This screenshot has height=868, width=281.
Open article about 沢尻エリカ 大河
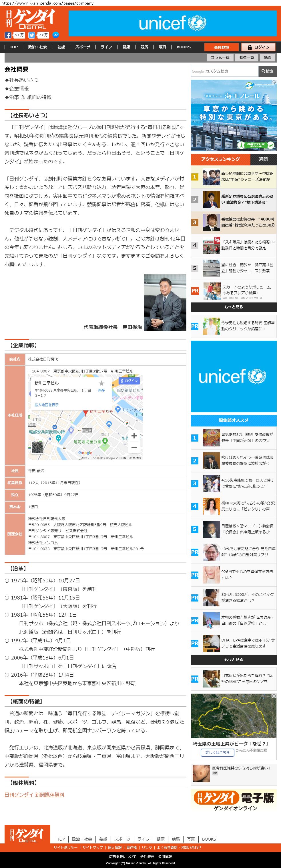pos(234,506)
